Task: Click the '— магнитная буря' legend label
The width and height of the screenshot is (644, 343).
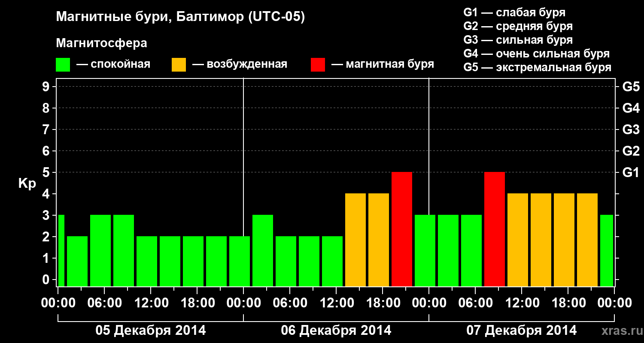Action: tap(383, 64)
